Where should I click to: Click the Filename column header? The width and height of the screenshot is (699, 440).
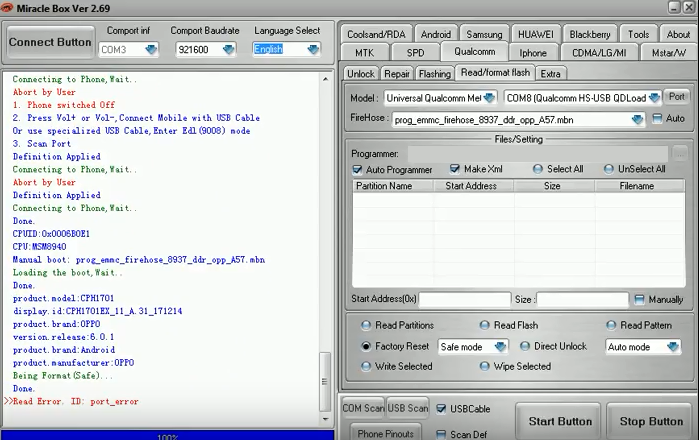coord(640,186)
